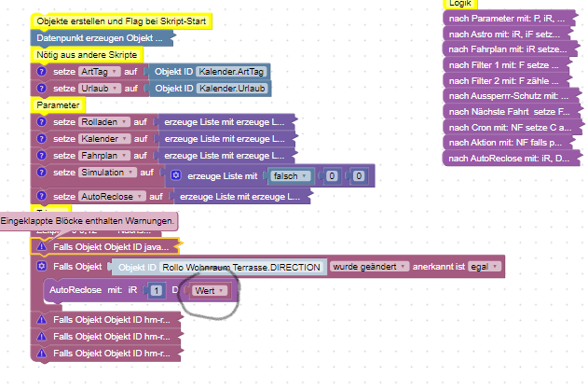Select the 'Parameter' comment block
Screen dimensions: 588x389
pyautogui.click(x=58, y=105)
